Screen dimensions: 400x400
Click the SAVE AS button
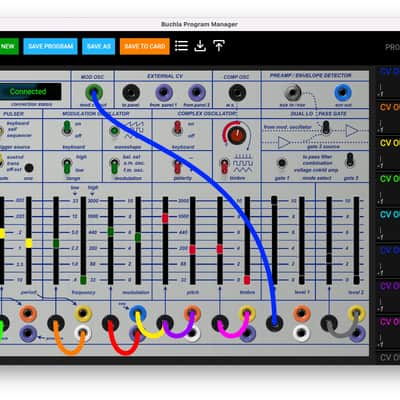tap(99, 46)
